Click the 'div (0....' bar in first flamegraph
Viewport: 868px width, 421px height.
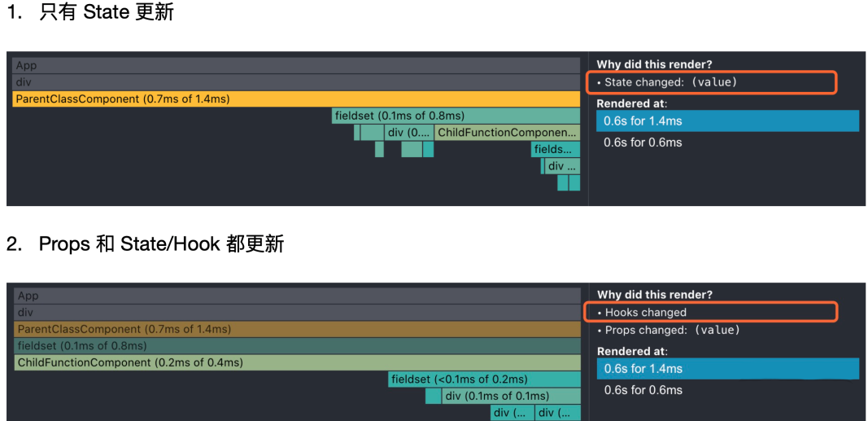pos(408,133)
